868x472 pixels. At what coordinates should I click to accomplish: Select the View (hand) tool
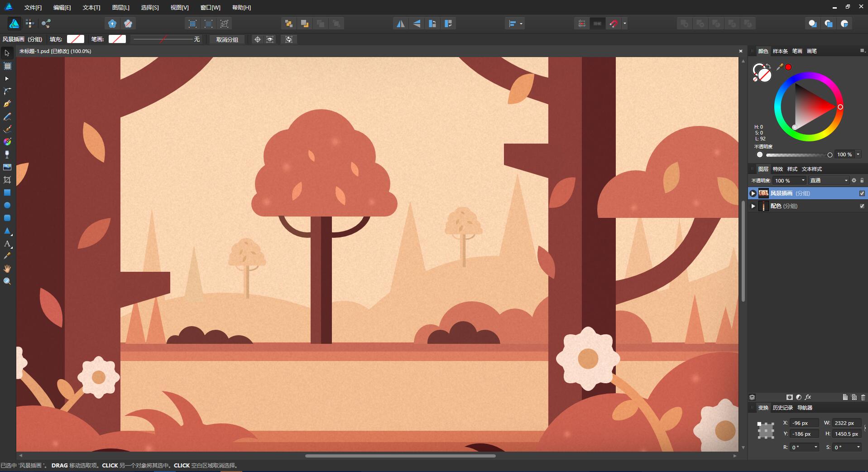7,269
